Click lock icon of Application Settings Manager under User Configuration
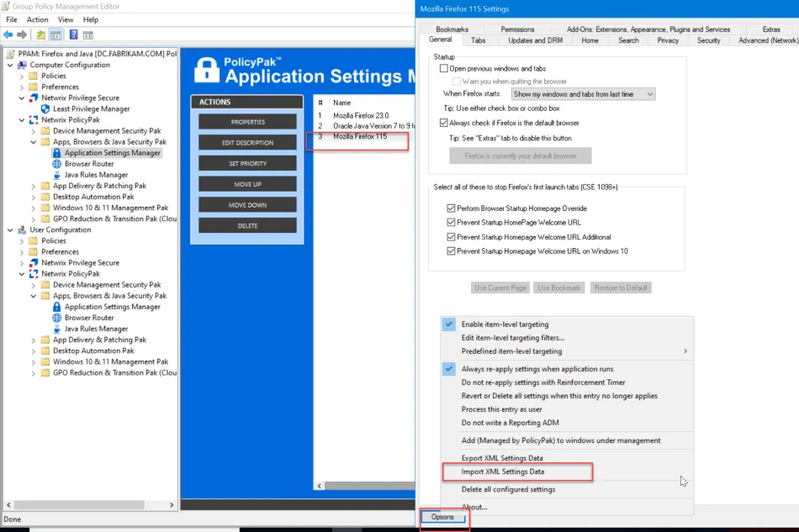This screenshot has height=532, width=799. coord(56,307)
